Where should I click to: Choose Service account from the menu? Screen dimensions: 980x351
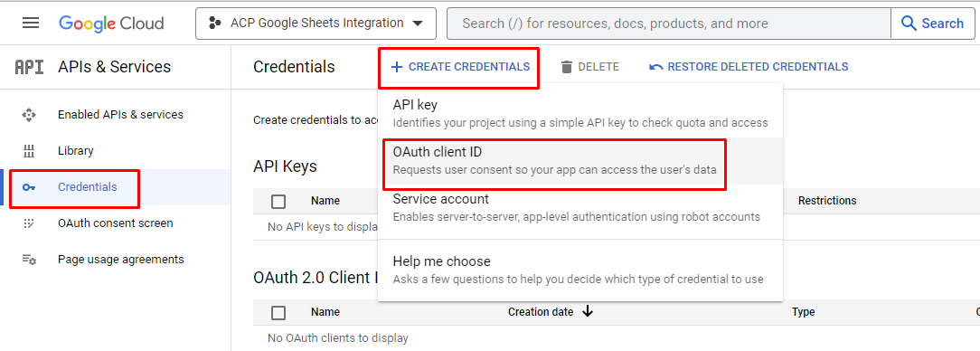tap(580, 208)
